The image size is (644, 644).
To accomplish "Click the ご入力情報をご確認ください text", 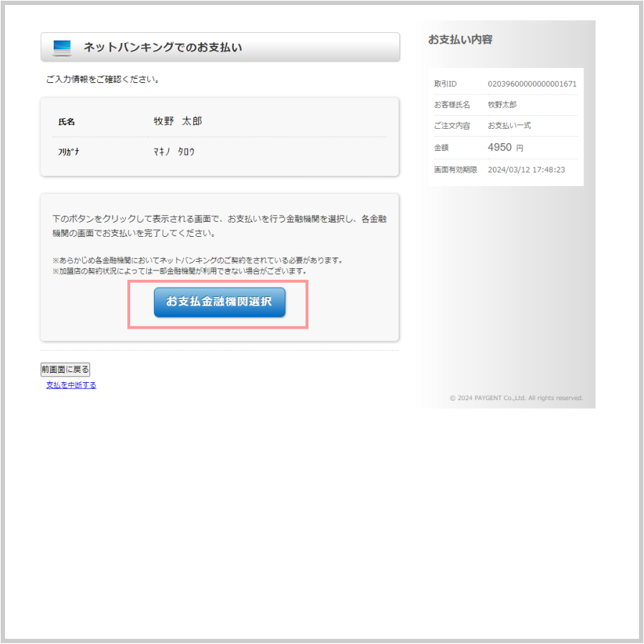I will click(x=102, y=79).
